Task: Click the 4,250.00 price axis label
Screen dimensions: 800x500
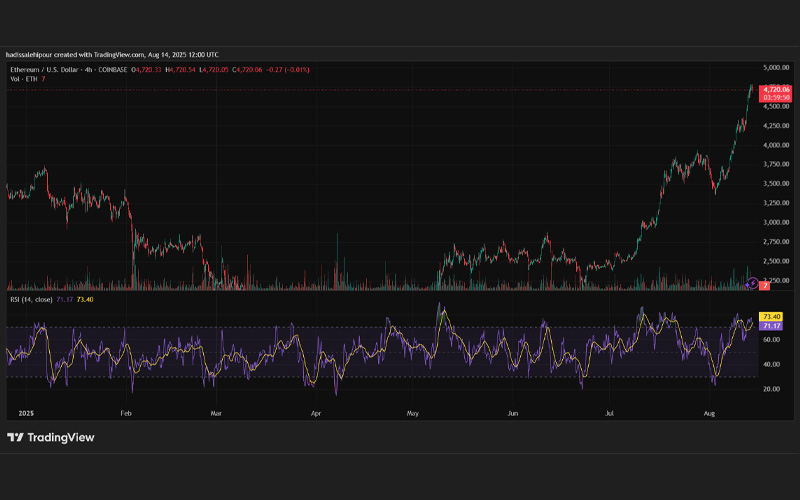Action: (x=776, y=126)
